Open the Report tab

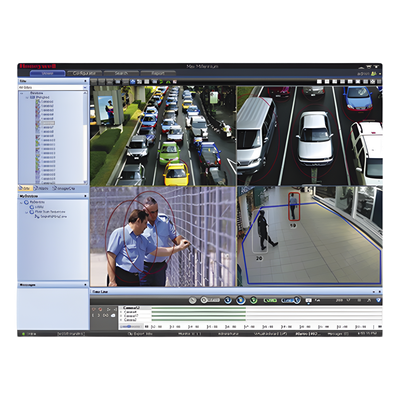point(158,73)
